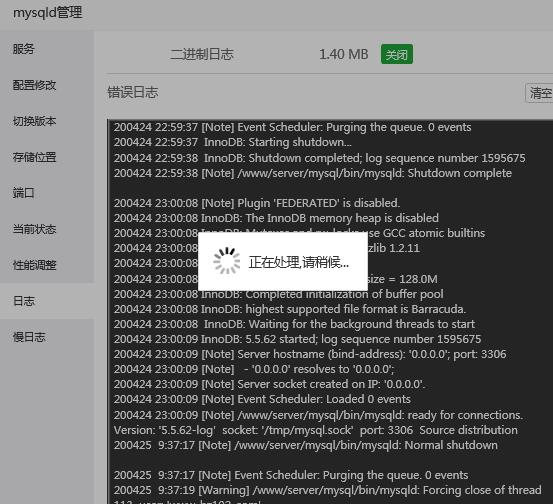Click log line 'Plugin FEDERATED is disabled.'
553x504 pixels.
pyautogui.click(x=257, y=203)
